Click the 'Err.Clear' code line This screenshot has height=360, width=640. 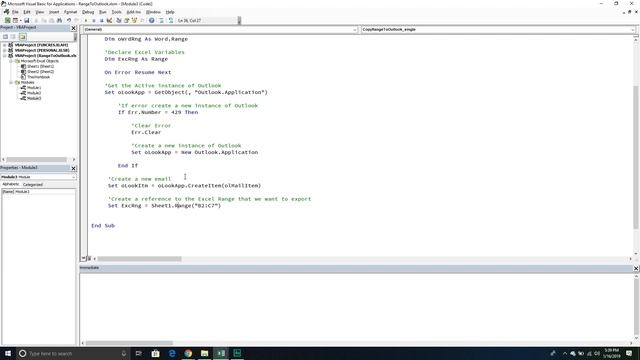(146, 132)
